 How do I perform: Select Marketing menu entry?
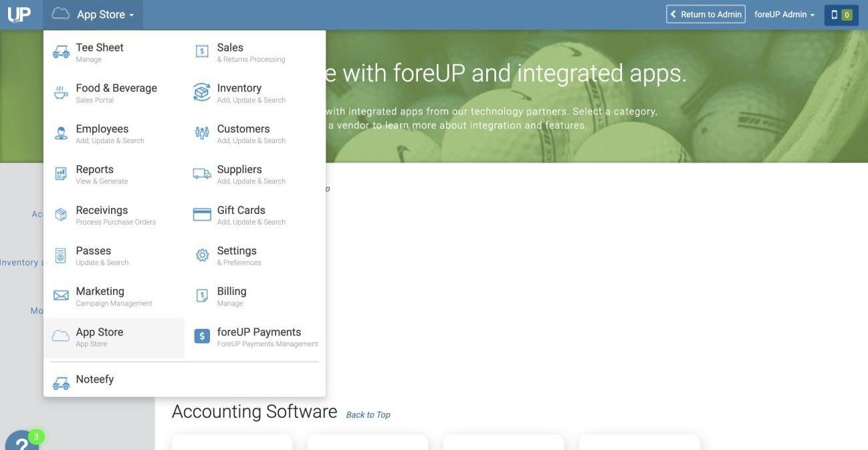tap(114, 296)
